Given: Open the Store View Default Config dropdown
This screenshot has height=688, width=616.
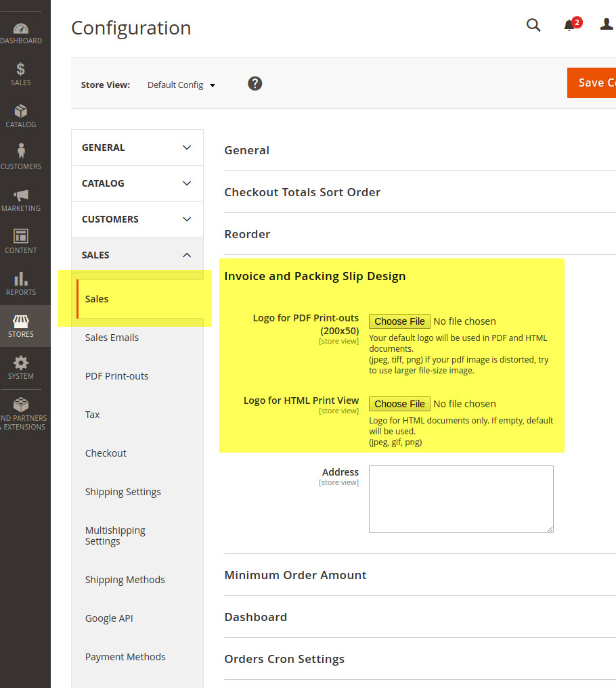Looking at the screenshot, I should (x=181, y=85).
